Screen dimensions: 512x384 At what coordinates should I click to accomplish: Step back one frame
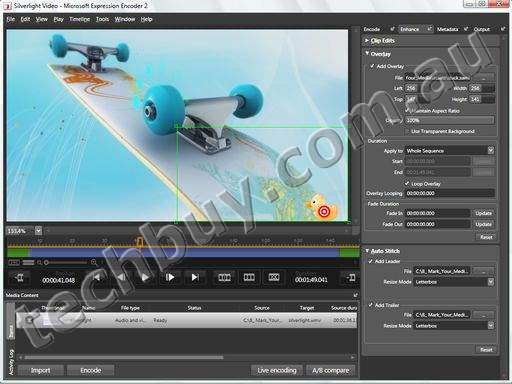tap(121, 277)
